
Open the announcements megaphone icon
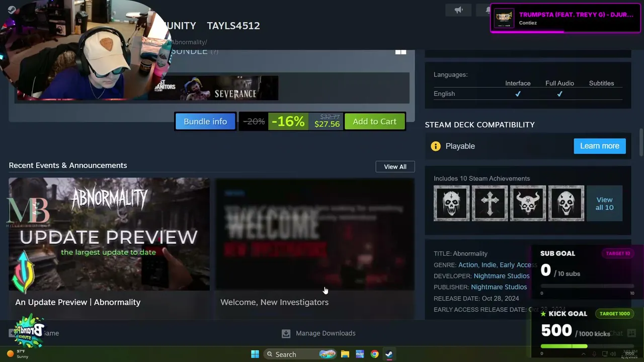click(458, 10)
